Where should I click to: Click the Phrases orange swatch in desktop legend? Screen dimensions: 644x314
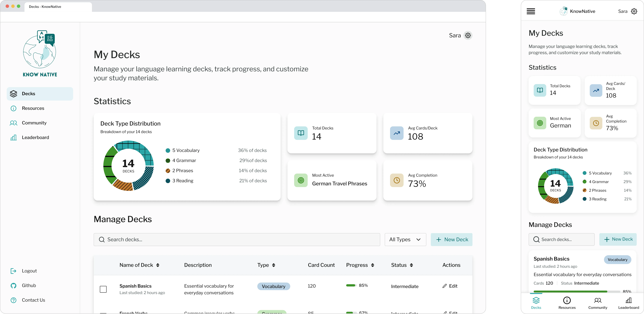coord(168,171)
